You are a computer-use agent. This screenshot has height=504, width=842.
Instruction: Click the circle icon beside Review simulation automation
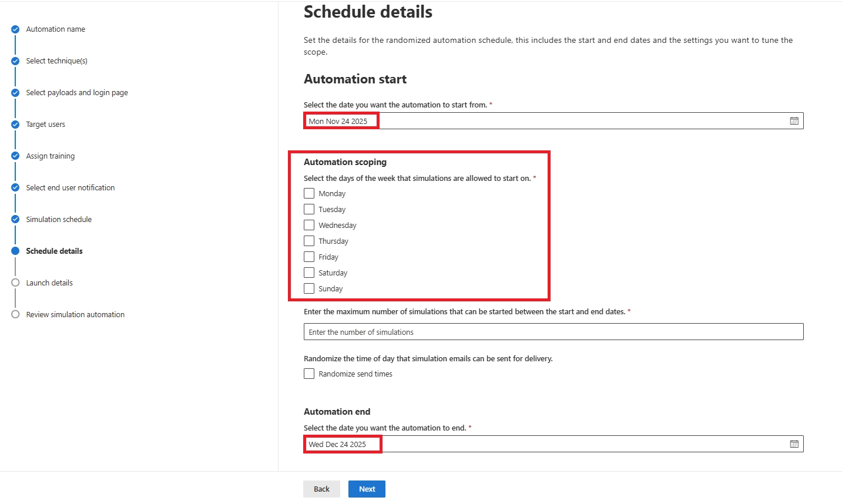point(15,314)
